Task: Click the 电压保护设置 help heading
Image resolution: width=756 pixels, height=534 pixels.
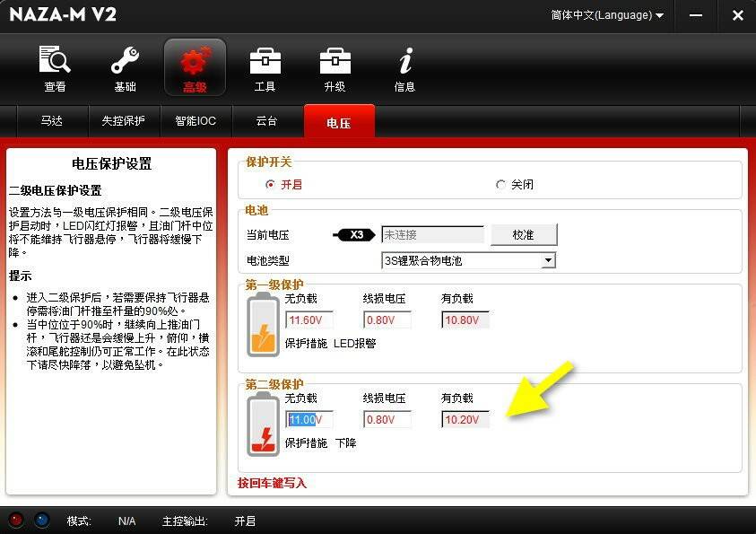Action: 111,164
